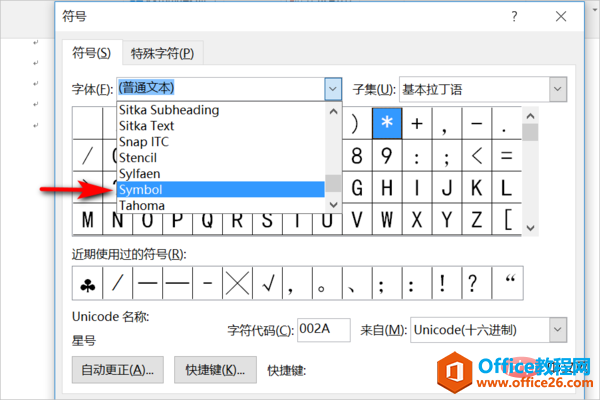Select the club symbol in recently used symbols
Image resolution: width=600 pixels, height=400 pixels.
88,285
